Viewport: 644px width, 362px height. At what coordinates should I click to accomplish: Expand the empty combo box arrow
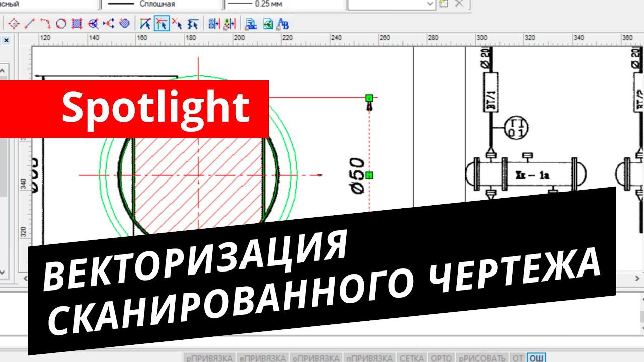click(430, 4)
